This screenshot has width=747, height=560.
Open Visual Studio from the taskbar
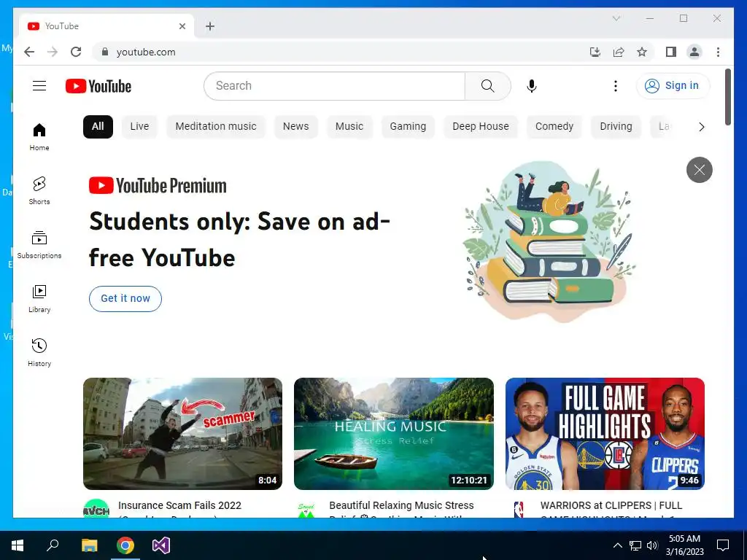tap(161, 545)
